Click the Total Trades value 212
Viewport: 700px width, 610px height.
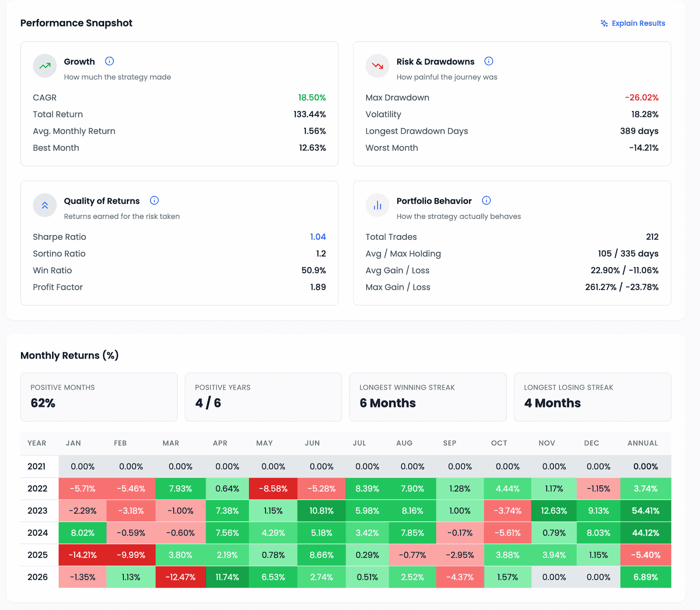pos(652,237)
